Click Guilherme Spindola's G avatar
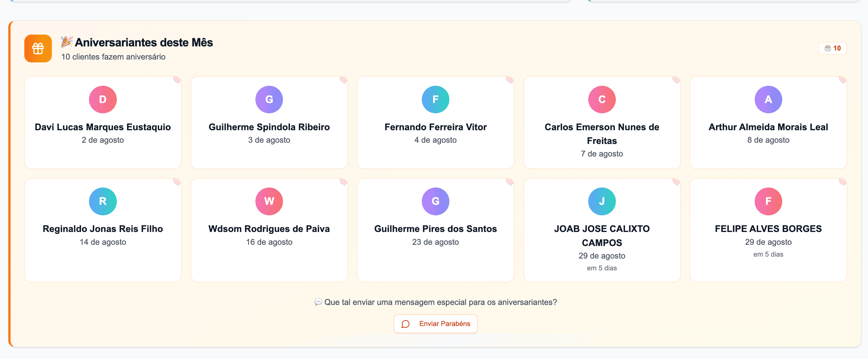 coord(269,99)
